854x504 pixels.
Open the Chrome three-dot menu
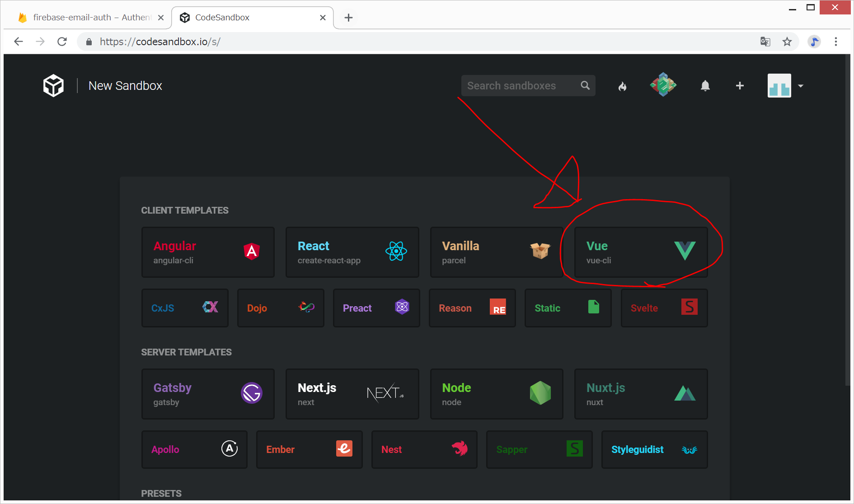click(836, 42)
